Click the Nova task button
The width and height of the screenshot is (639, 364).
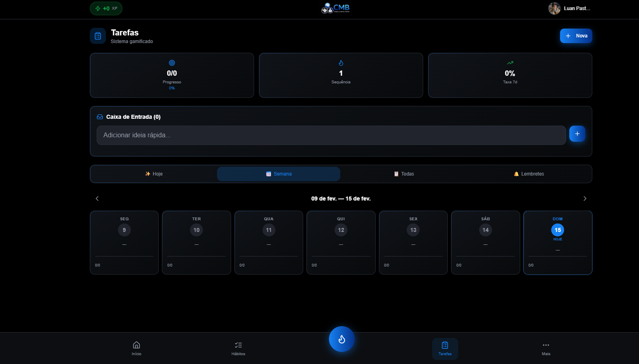point(576,36)
